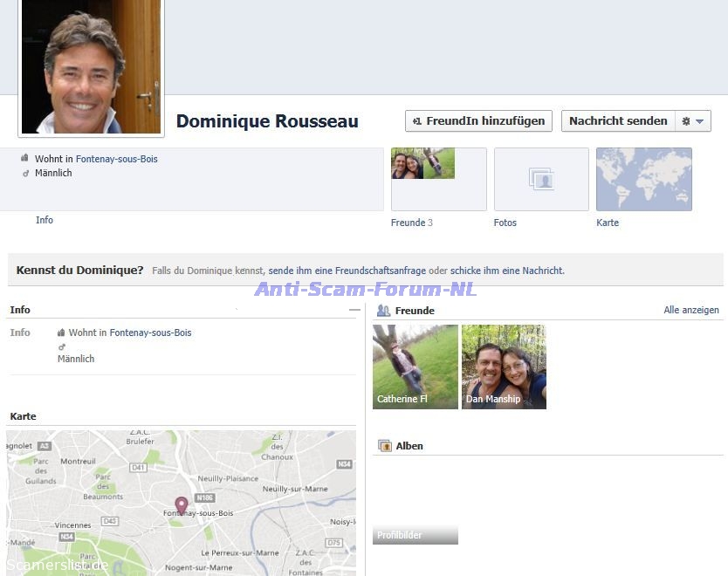Image resolution: width=728 pixels, height=576 pixels.
Task: Click the Nachricht senden button
Action: [618, 121]
